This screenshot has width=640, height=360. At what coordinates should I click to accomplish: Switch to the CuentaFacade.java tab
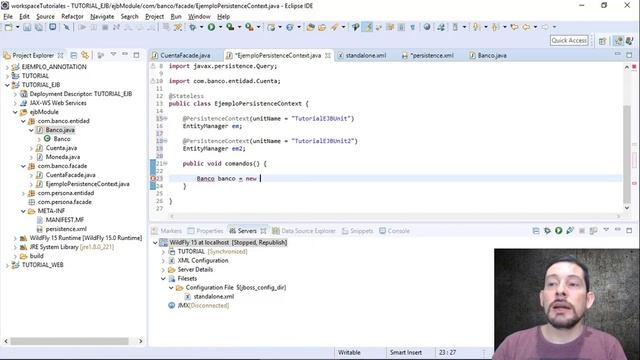(x=185, y=55)
